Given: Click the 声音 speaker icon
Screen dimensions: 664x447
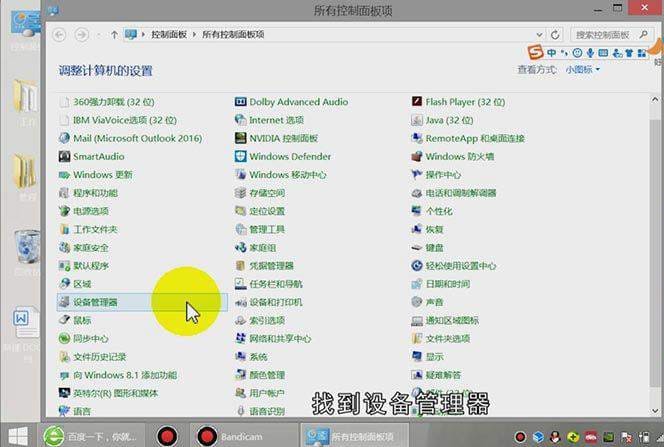Looking at the screenshot, I should [417, 302].
